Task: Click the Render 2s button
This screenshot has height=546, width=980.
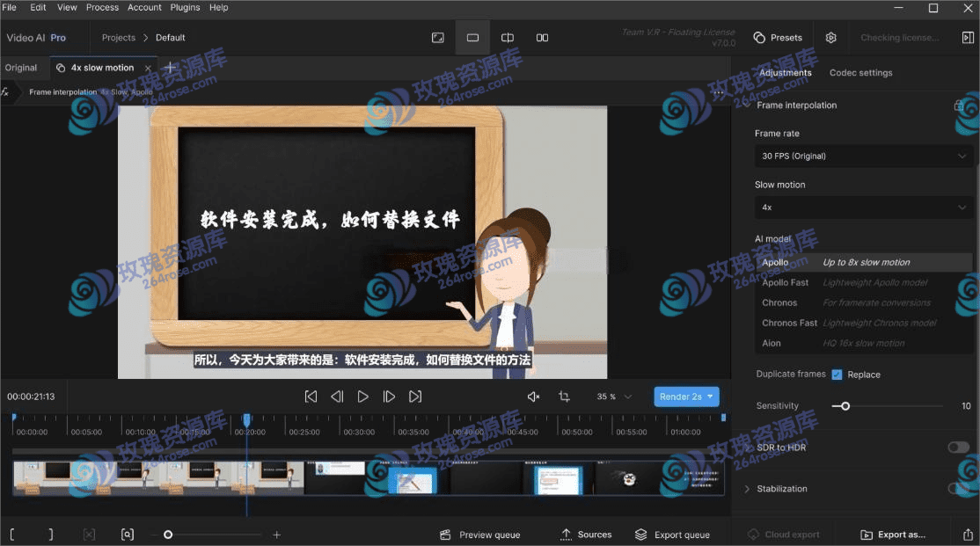Action: [686, 397]
